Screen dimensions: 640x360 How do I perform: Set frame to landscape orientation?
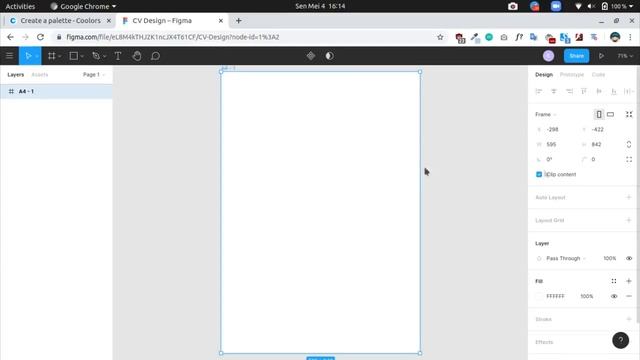click(x=610, y=114)
